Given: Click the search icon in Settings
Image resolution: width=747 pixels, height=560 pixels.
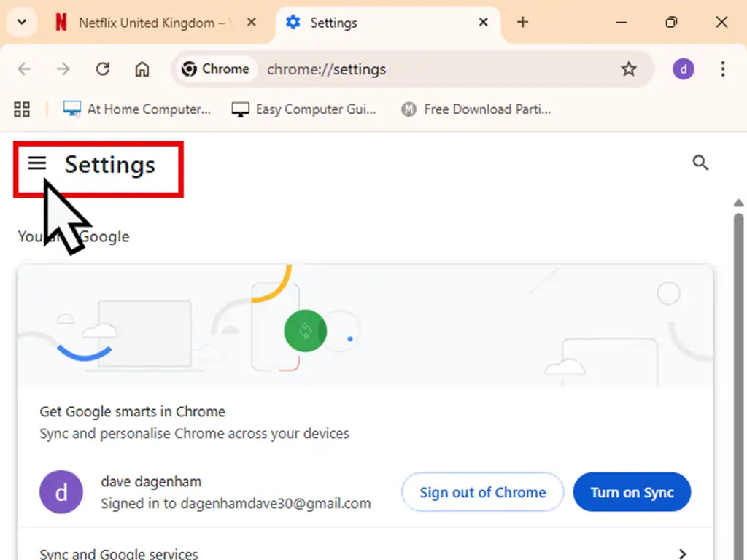Looking at the screenshot, I should coord(700,163).
